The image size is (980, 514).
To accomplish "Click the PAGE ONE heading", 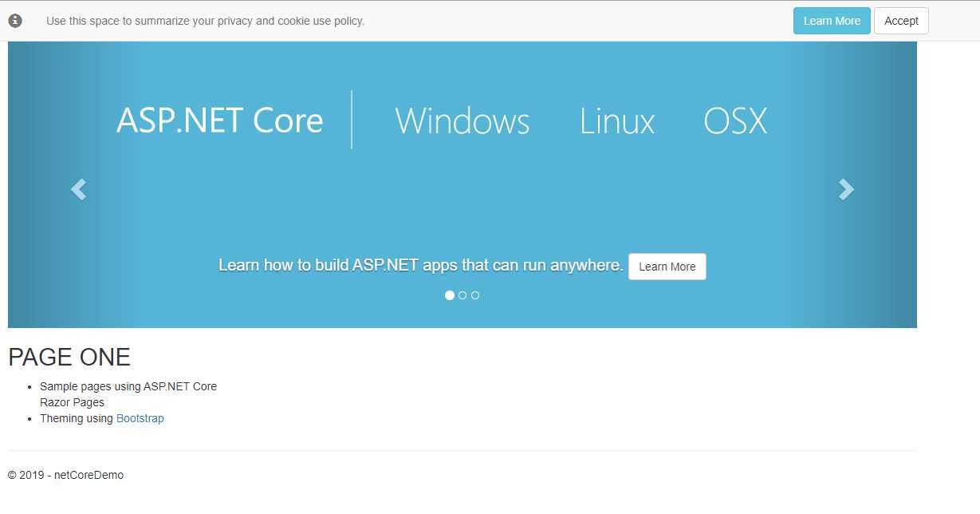I will pyautogui.click(x=69, y=357).
